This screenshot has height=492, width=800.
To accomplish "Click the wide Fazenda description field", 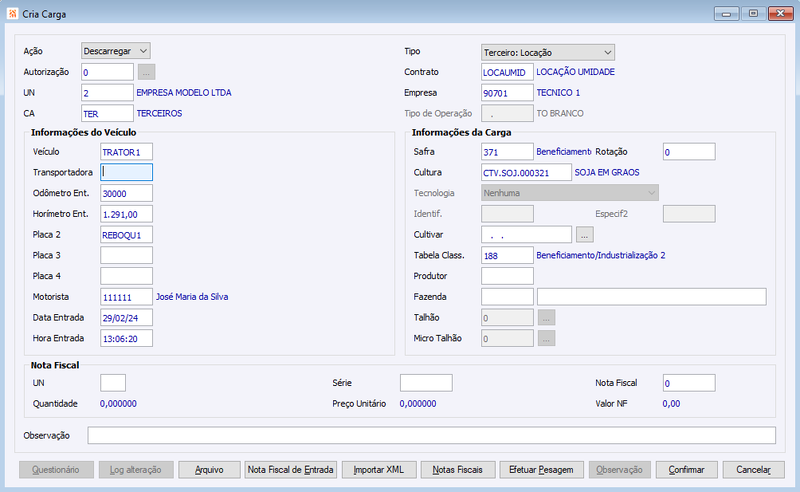I will click(652, 297).
